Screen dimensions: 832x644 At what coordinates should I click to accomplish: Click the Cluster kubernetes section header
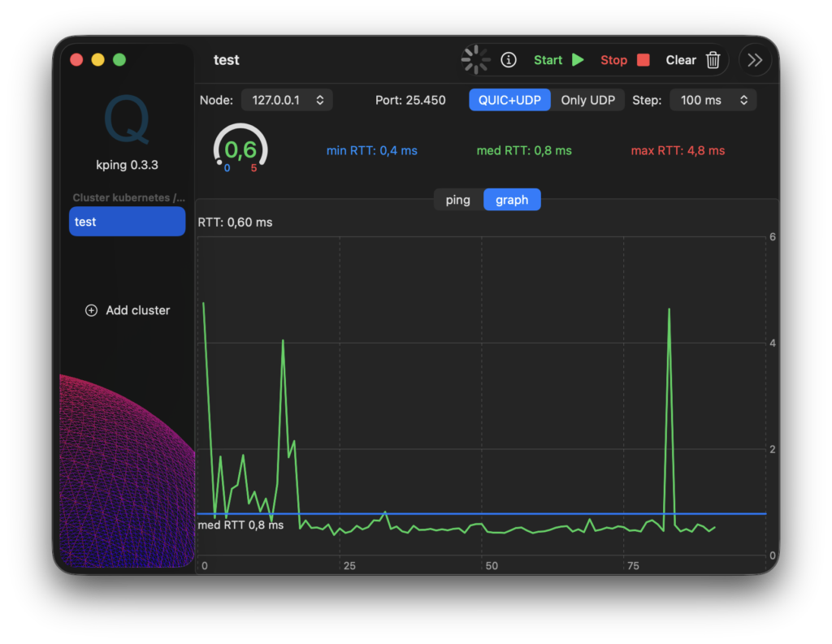(x=128, y=197)
